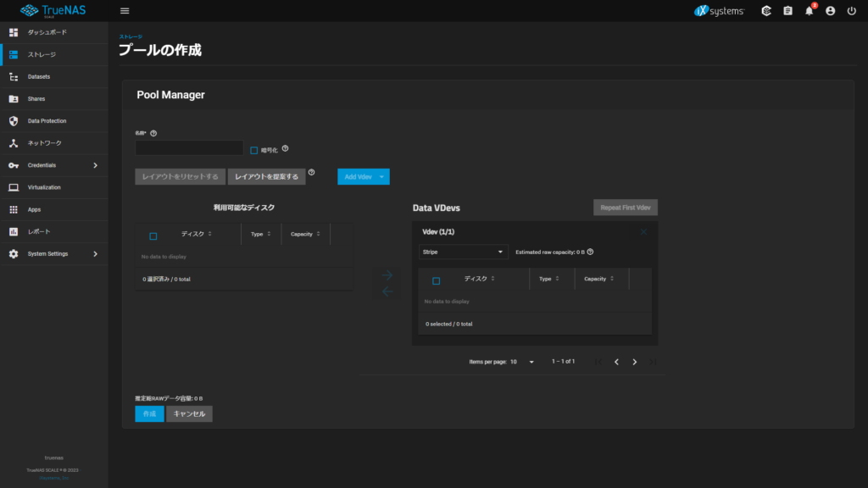Screen dimensions: 868x488
Task: Click the right arrow to move disks to vdev
Action: (387, 275)
